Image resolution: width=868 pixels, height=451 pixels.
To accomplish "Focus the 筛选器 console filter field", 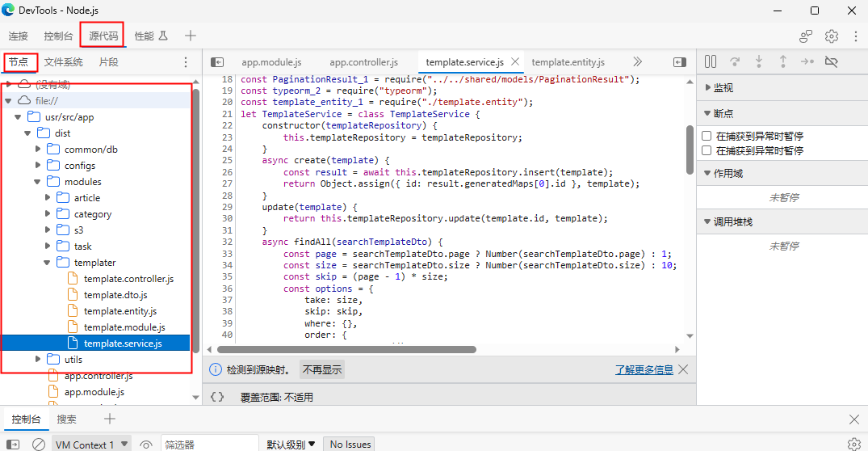I will click(210, 445).
